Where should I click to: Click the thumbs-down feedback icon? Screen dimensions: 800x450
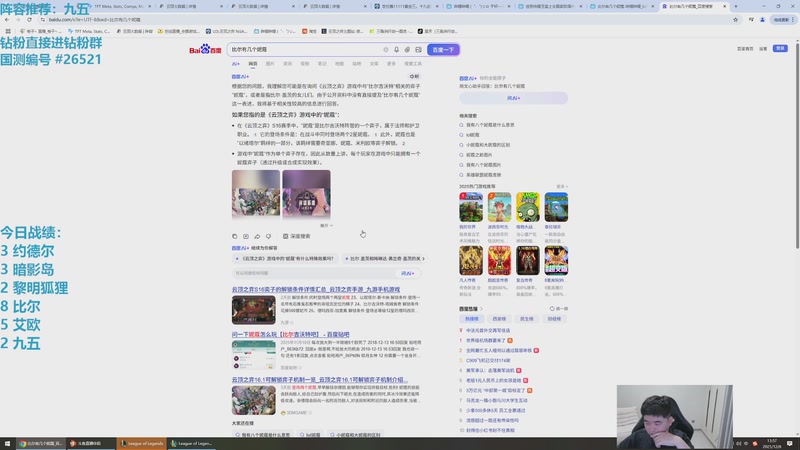(x=268, y=236)
